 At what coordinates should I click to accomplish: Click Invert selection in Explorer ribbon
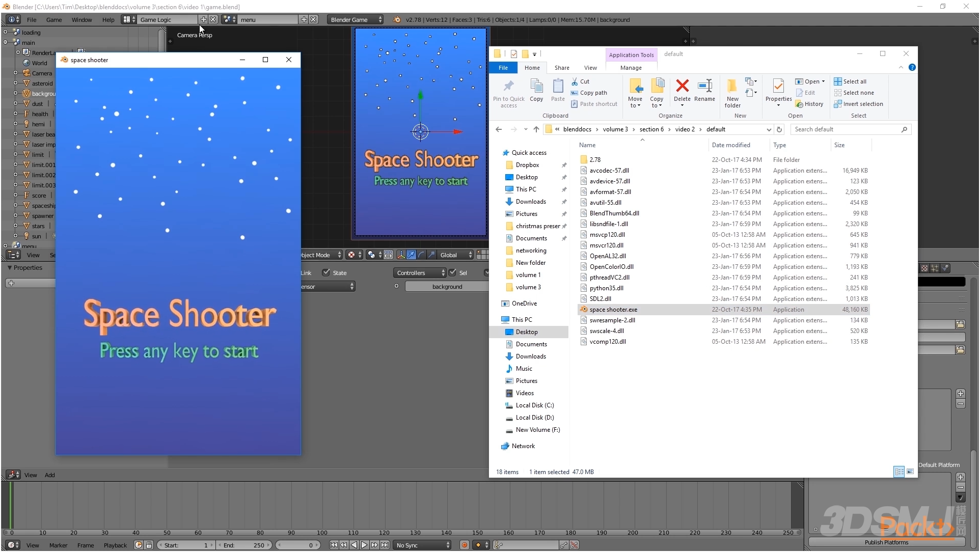[859, 104]
